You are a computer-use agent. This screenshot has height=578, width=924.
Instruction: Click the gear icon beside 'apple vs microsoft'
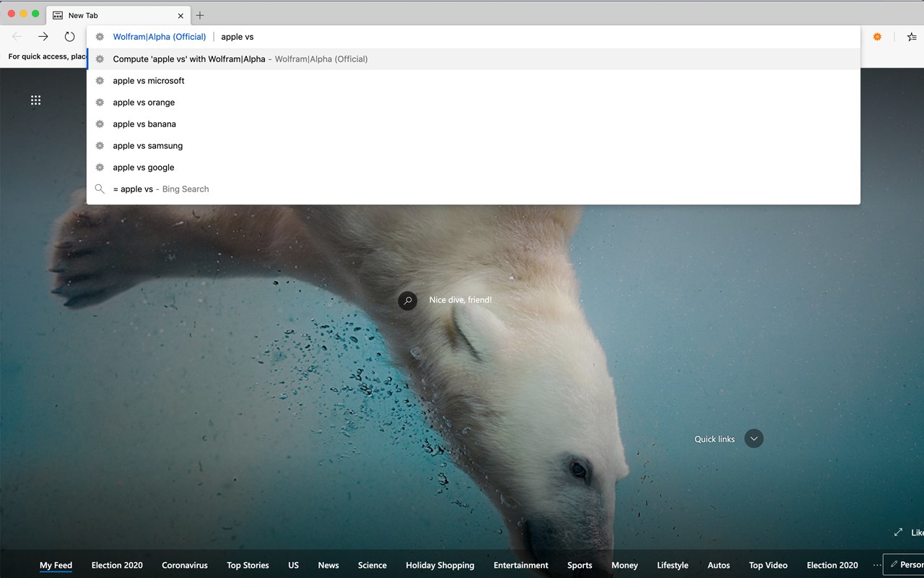click(x=100, y=81)
